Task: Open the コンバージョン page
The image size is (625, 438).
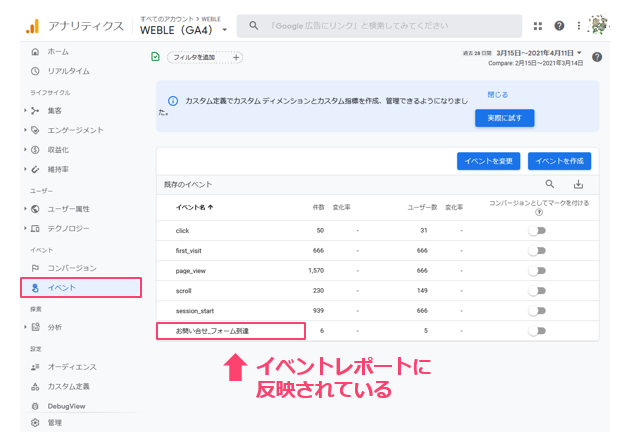Action: click(x=72, y=268)
